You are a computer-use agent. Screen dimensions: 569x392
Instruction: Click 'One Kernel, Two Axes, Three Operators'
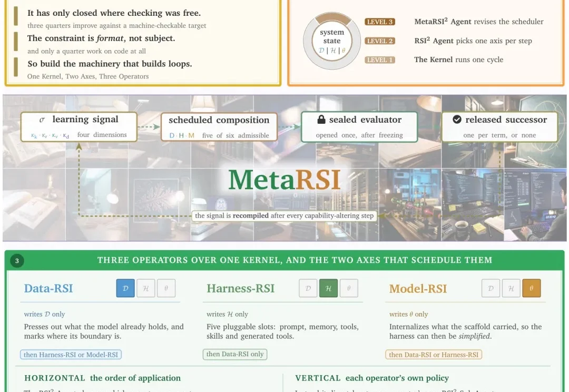tap(88, 76)
